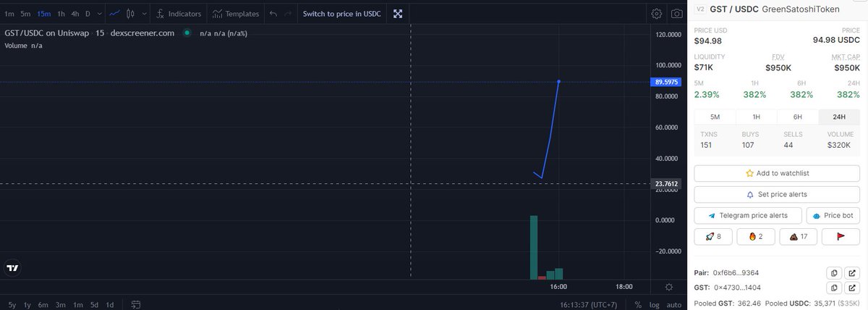Image resolution: width=868 pixels, height=310 pixels.
Task: Click Add to watchlist button
Action: click(x=777, y=173)
